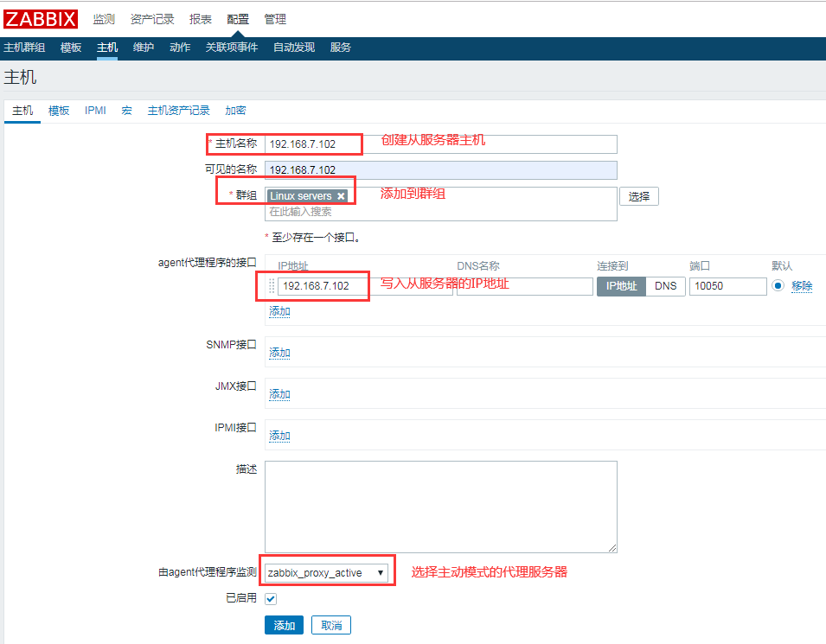Image resolution: width=826 pixels, height=644 pixels.
Task: Go to 模板 in the blue submenu
Action: tap(71, 48)
